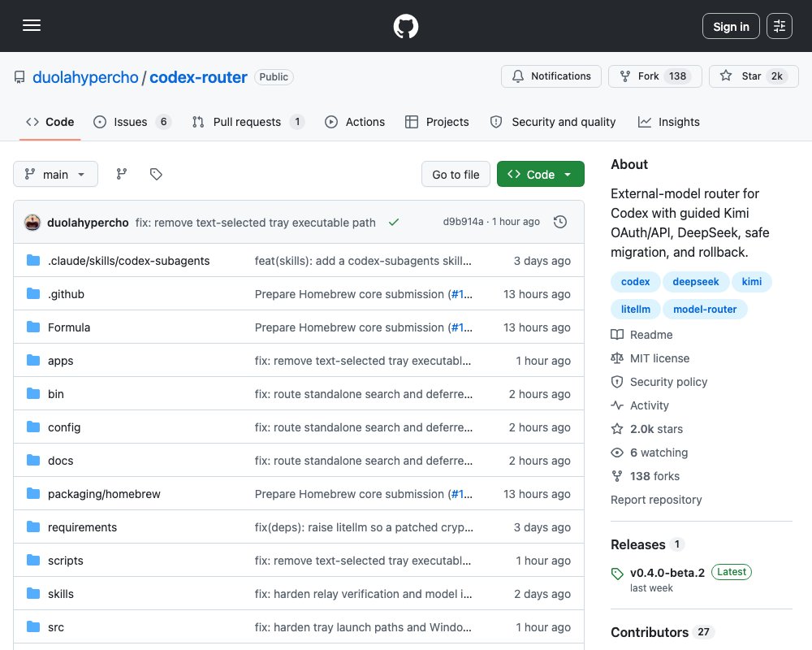The image size is (812, 650).
Task: Open release v0.4.0-beta.2
Action: click(x=667, y=573)
